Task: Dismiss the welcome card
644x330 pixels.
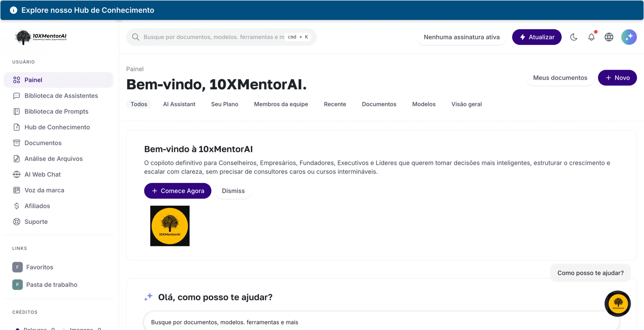Action: pyautogui.click(x=233, y=191)
